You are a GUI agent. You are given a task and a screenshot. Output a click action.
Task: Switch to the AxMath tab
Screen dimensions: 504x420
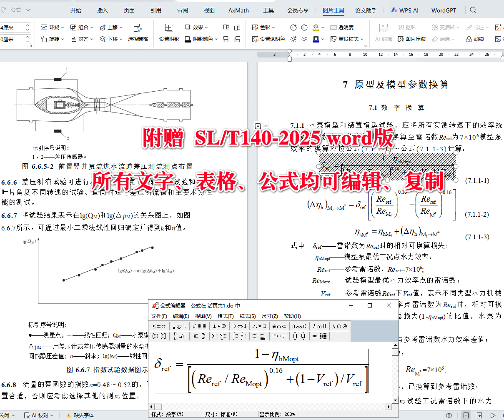239,10
